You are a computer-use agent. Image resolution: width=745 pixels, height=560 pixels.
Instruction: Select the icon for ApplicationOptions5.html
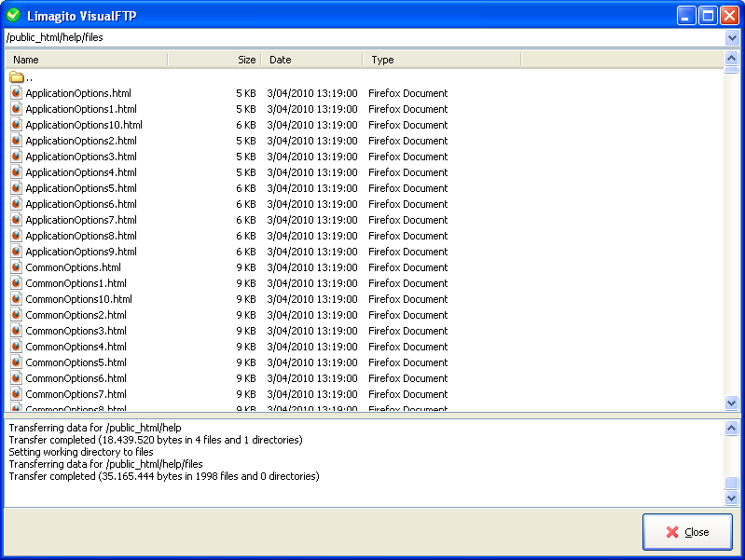click(x=16, y=188)
